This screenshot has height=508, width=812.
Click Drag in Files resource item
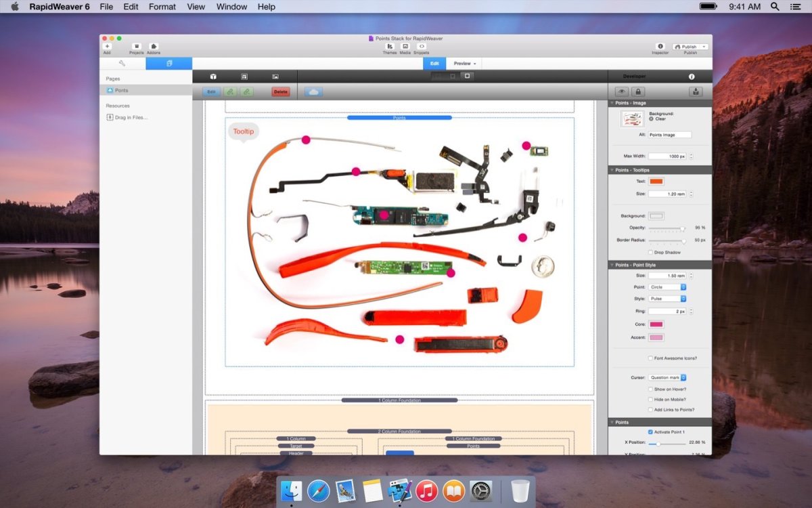(127, 117)
